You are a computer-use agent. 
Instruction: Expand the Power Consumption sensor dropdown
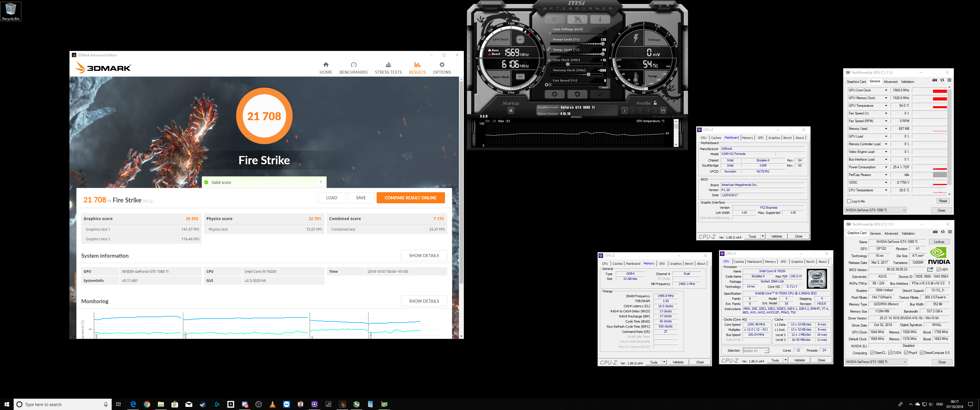pyautogui.click(x=886, y=167)
